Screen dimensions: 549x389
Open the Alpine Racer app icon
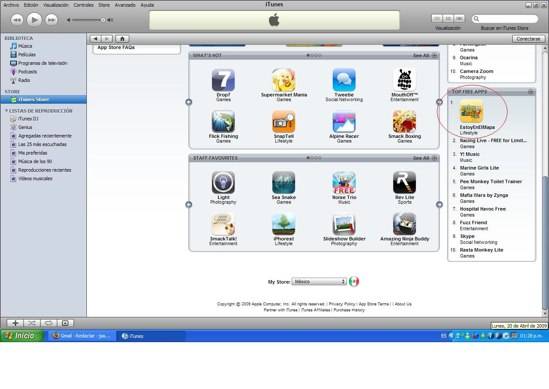point(344,121)
